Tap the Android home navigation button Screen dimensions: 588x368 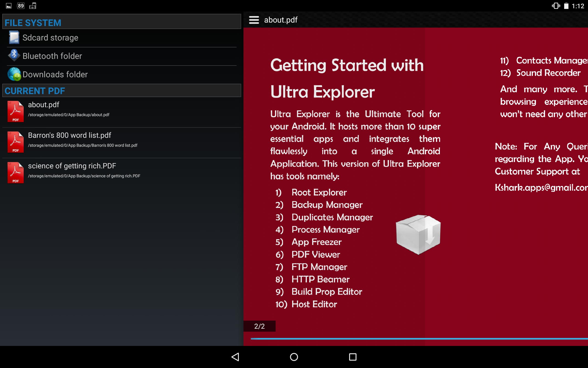[x=294, y=357]
